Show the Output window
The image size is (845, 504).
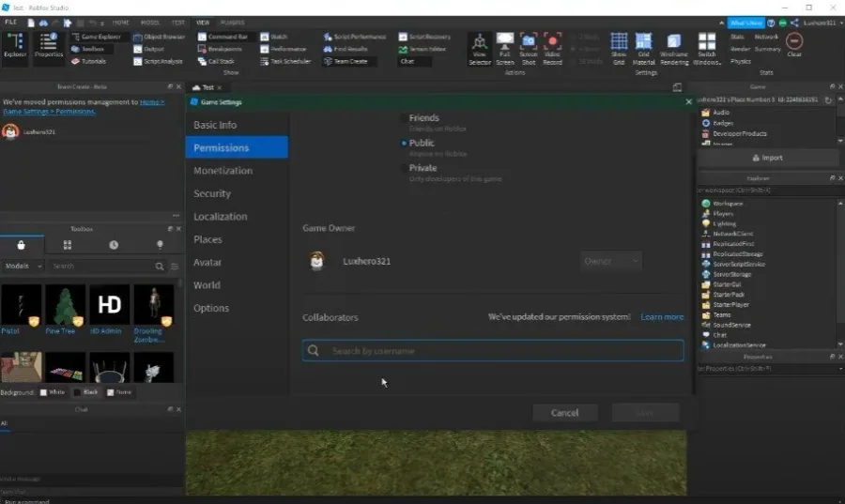(x=148, y=49)
